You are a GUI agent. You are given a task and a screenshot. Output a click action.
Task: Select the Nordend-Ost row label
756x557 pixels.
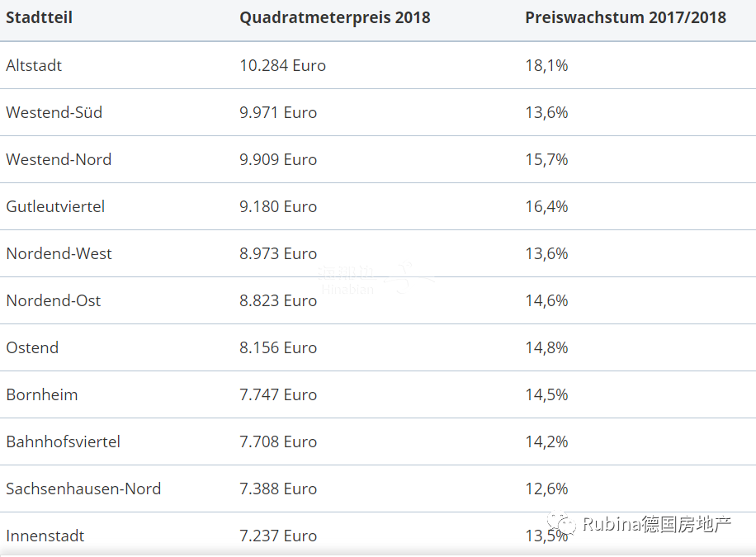(54, 300)
